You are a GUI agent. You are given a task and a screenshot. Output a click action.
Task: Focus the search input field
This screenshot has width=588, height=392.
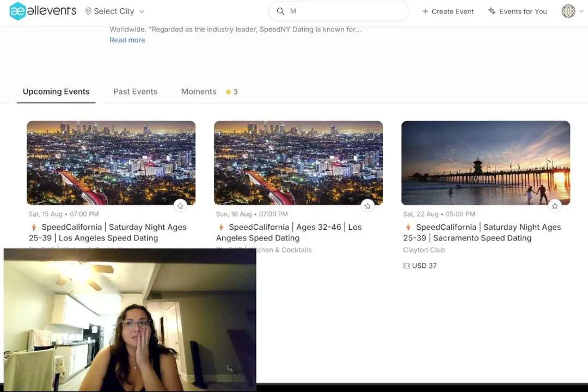click(339, 11)
